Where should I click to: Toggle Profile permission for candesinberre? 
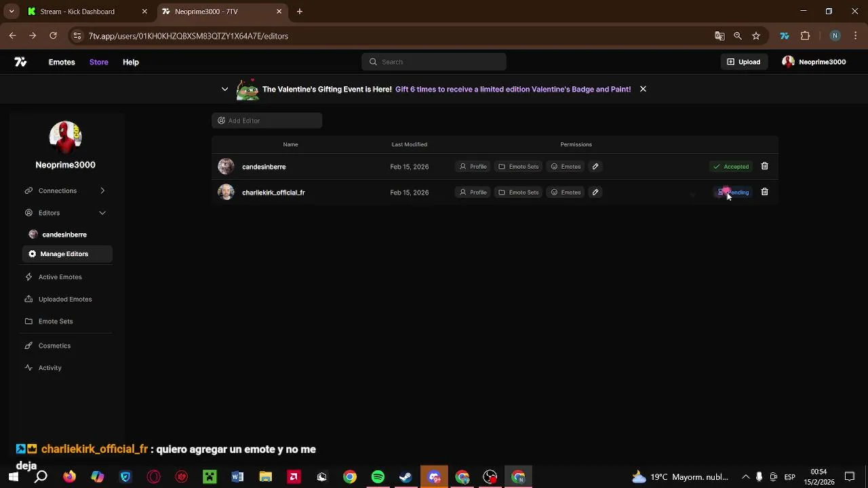(473, 167)
